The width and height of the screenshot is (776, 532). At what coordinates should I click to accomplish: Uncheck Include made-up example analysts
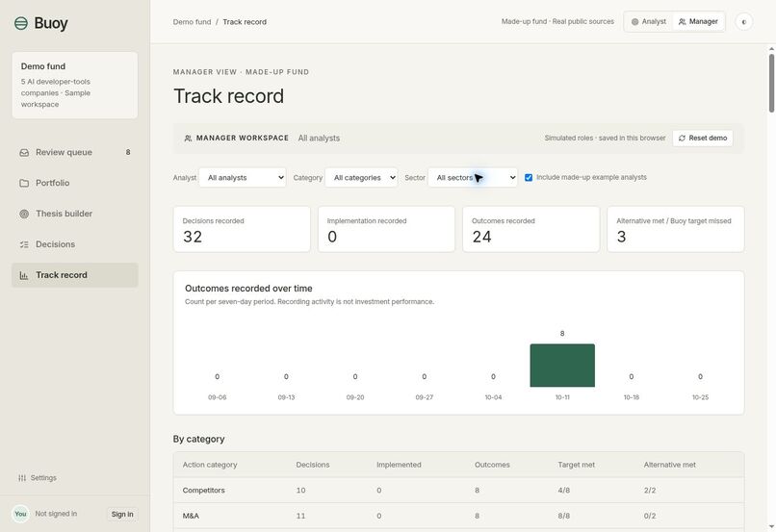coord(529,178)
